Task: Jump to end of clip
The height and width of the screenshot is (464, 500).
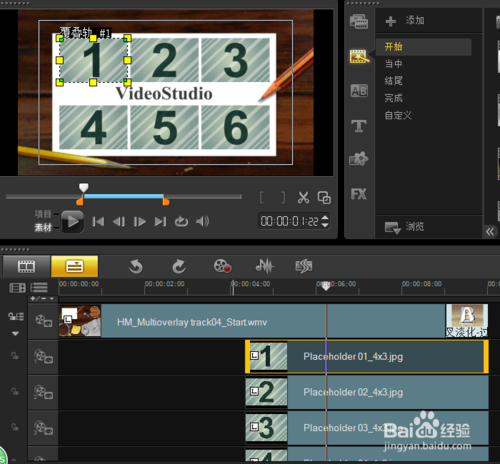Action: click(160, 222)
